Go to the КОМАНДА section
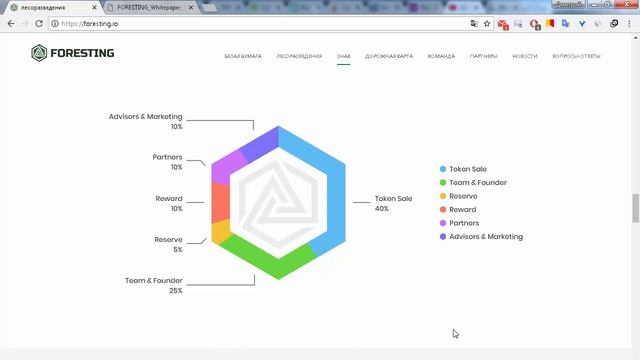The height and width of the screenshot is (360, 640). [x=441, y=56]
